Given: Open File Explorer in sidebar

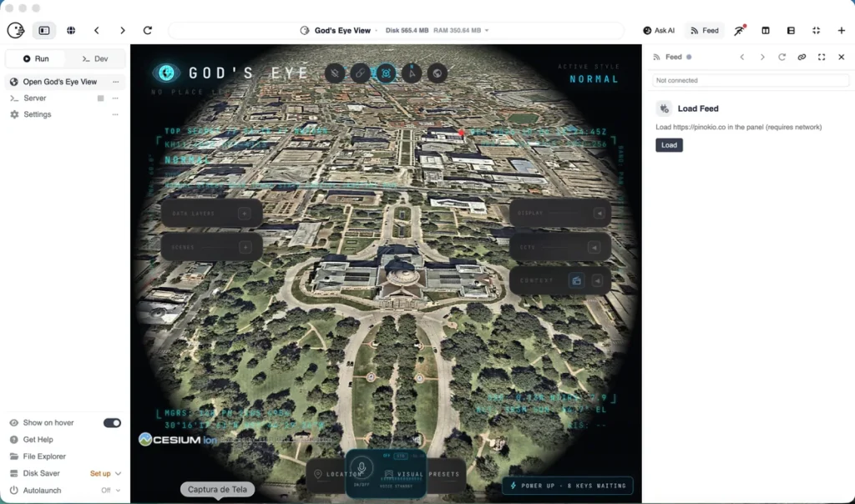Looking at the screenshot, I should click(x=44, y=456).
